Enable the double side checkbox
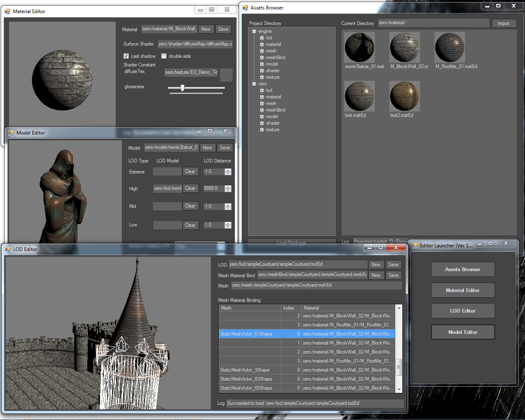Image resolution: width=525 pixels, height=420 pixels. [164, 56]
